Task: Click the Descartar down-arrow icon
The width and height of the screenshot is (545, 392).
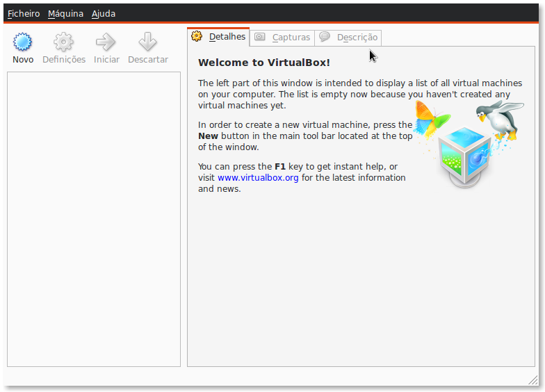Action: pos(147,42)
